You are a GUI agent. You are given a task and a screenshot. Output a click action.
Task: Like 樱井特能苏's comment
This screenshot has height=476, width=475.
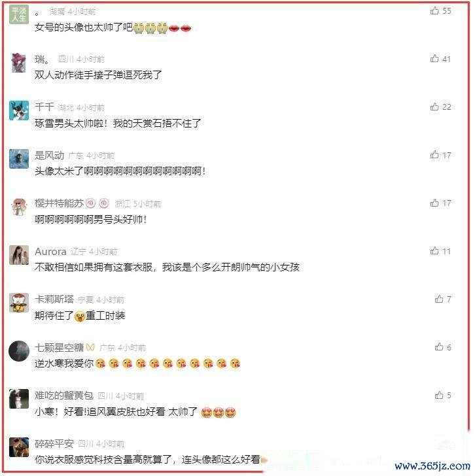point(434,203)
